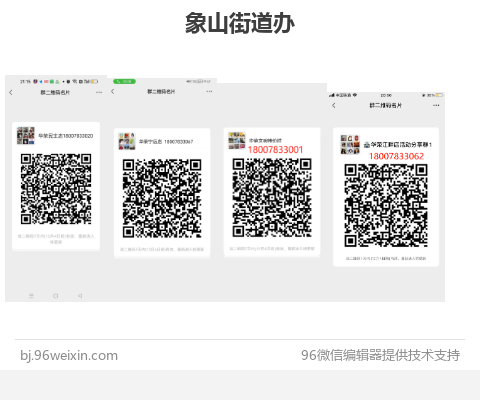Click the battery icon in the rightmost phone status bar

pyautogui.click(x=439, y=95)
